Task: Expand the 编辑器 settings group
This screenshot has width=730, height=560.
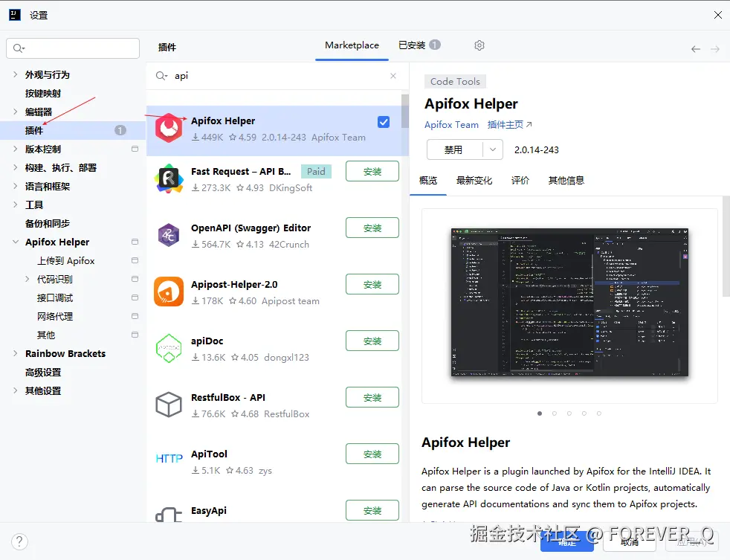Action: 16,112
